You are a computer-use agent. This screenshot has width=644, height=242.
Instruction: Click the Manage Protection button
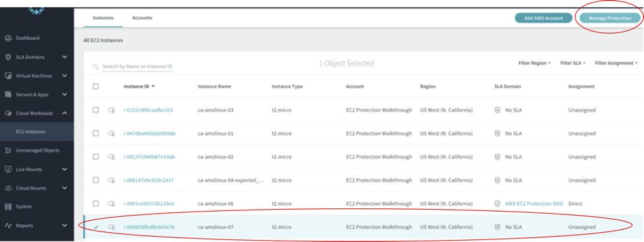[610, 18]
